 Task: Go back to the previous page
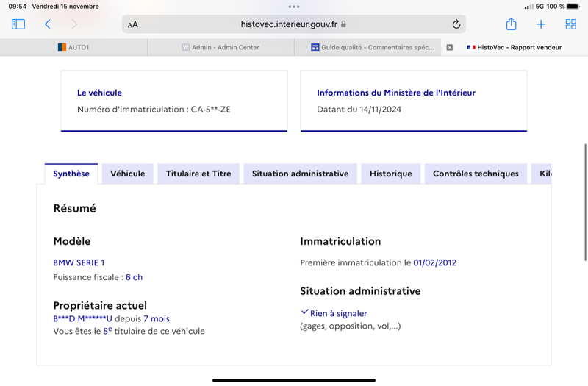(x=47, y=24)
